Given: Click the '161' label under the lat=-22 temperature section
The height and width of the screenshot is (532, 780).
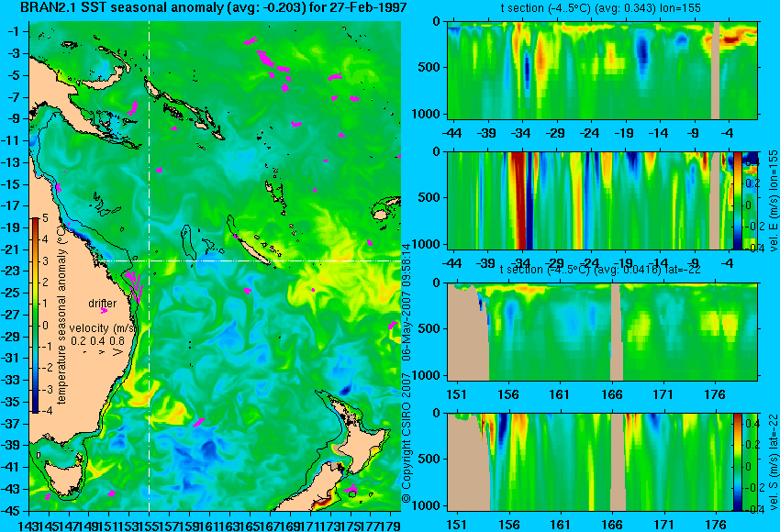Looking at the screenshot, I should point(560,394).
